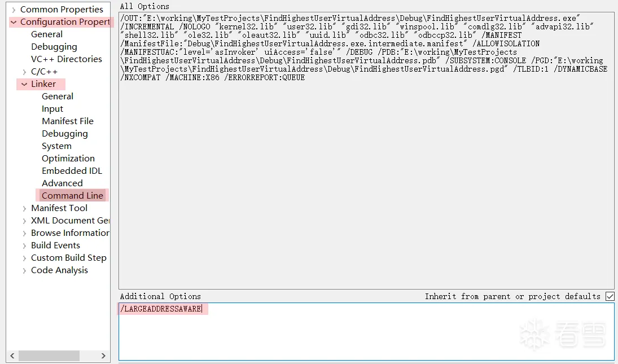Expand the Code Analysis node
This screenshot has width=618, height=364.
click(24, 271)
